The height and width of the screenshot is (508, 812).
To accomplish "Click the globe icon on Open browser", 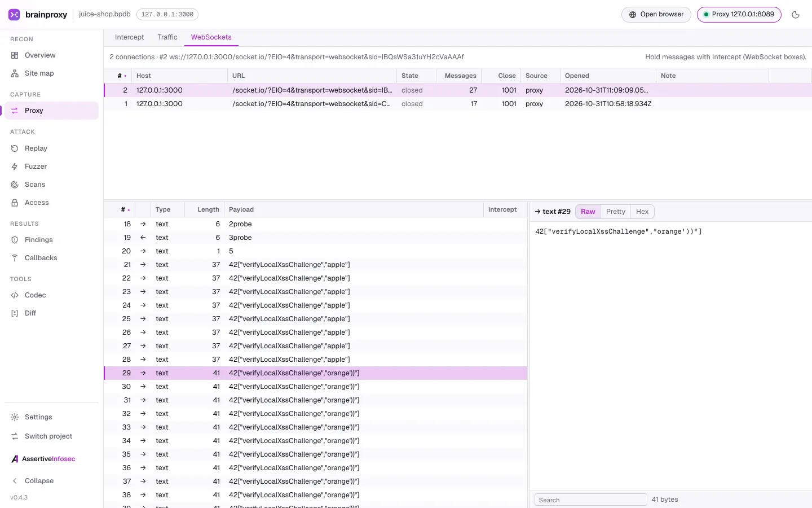I will (x=633, y=15).
